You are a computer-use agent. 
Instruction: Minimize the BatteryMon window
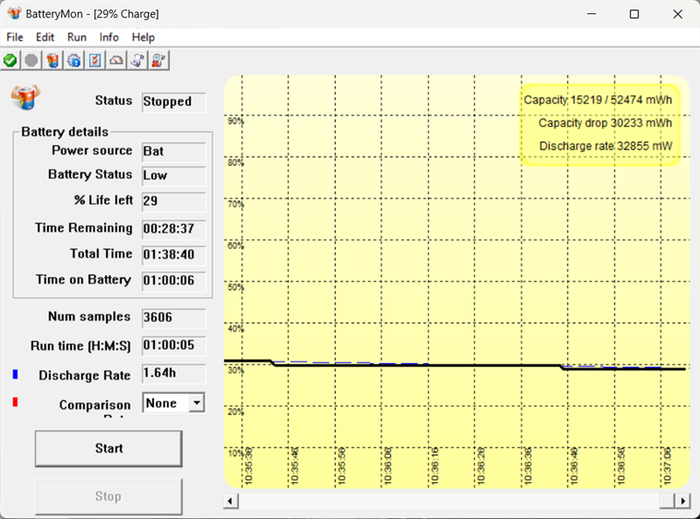[x=592, y=14]
